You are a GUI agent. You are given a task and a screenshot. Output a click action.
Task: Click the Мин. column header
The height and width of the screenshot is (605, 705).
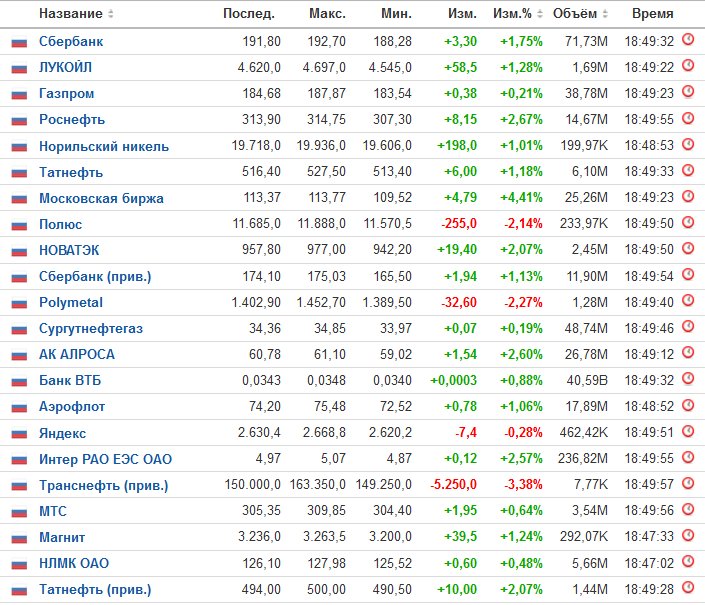click(x=396, y=13)
